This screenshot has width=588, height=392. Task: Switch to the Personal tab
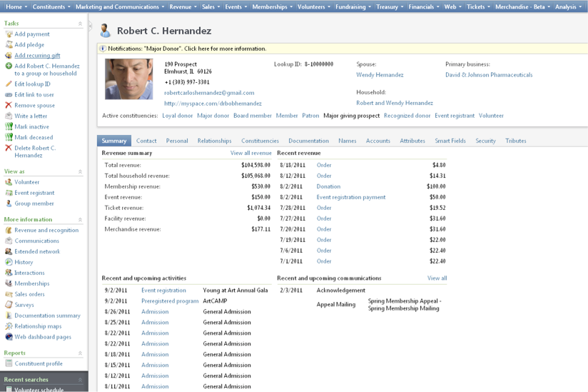[x=177, y=141]
